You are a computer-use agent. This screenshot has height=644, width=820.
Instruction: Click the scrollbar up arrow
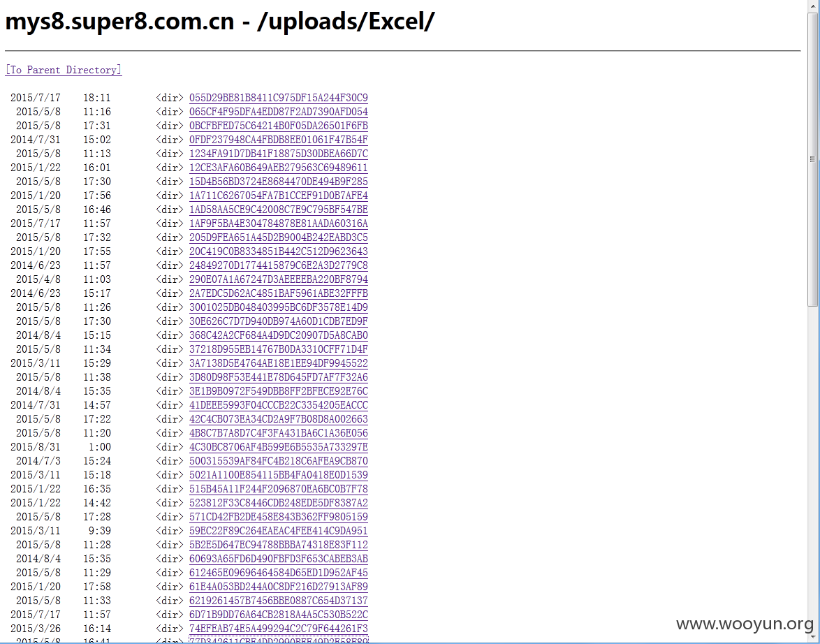coord(812,5)
